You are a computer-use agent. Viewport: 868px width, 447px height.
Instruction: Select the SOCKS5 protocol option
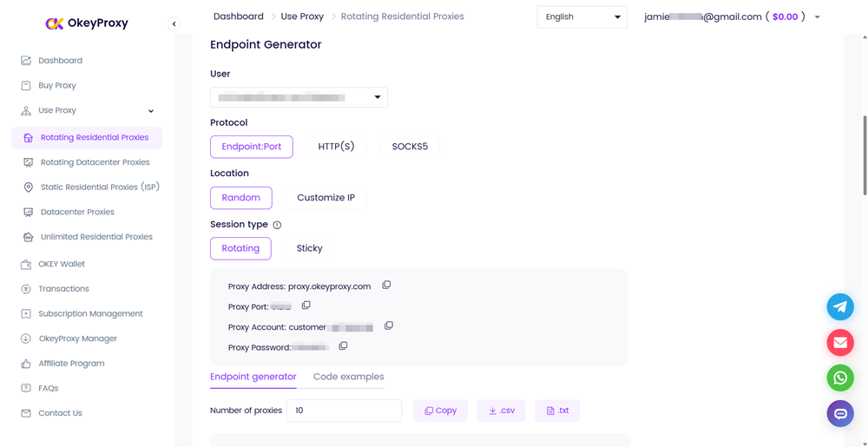[410, 148]
